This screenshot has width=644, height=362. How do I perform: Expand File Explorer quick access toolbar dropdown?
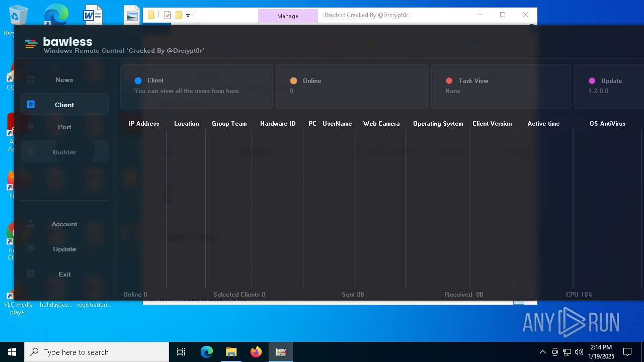(x=188, y=16)
